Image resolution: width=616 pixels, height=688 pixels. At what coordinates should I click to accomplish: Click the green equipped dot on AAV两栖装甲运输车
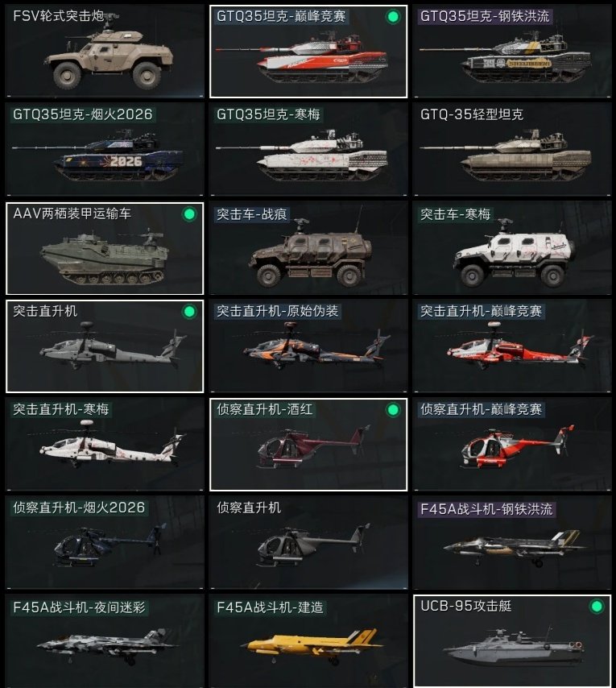click(189, 214)
